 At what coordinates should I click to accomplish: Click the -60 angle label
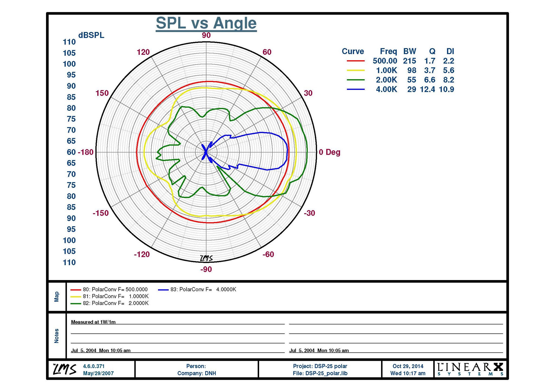pyautogui.click(x=268, y=254)
